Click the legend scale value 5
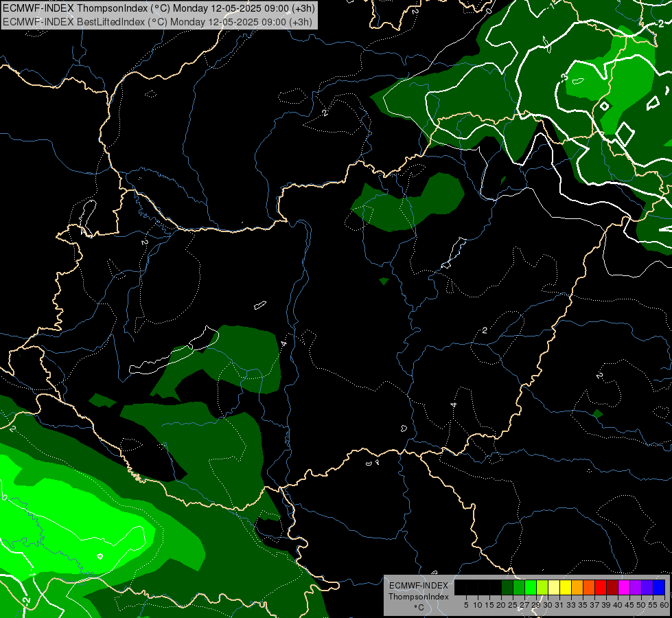 466,605
